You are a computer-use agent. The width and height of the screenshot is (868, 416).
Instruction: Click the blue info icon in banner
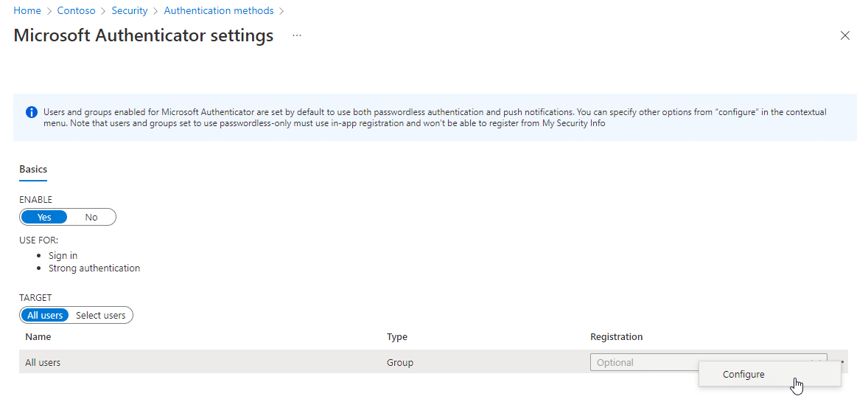pos(32,112)
